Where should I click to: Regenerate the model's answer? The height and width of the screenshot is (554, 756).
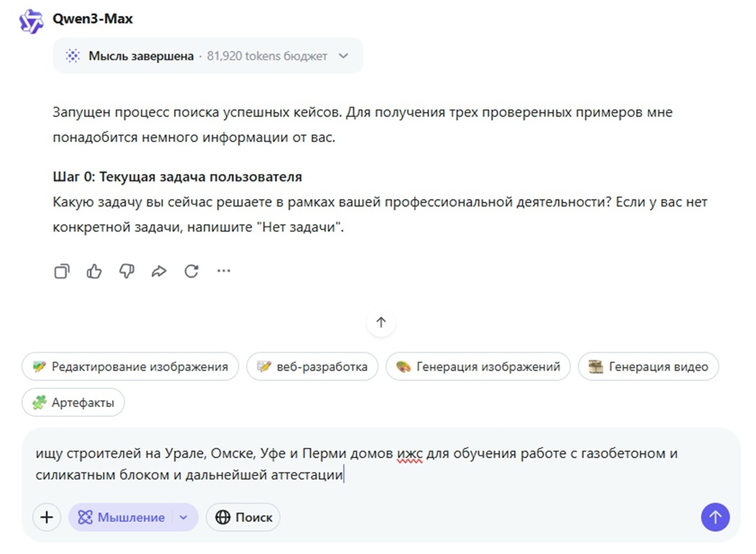point(191,271)
